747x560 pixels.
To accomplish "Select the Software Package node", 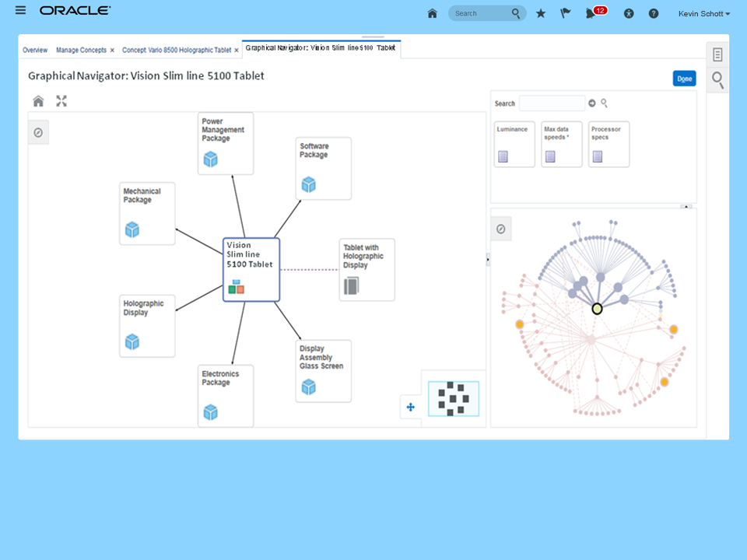I will point(324,169).
